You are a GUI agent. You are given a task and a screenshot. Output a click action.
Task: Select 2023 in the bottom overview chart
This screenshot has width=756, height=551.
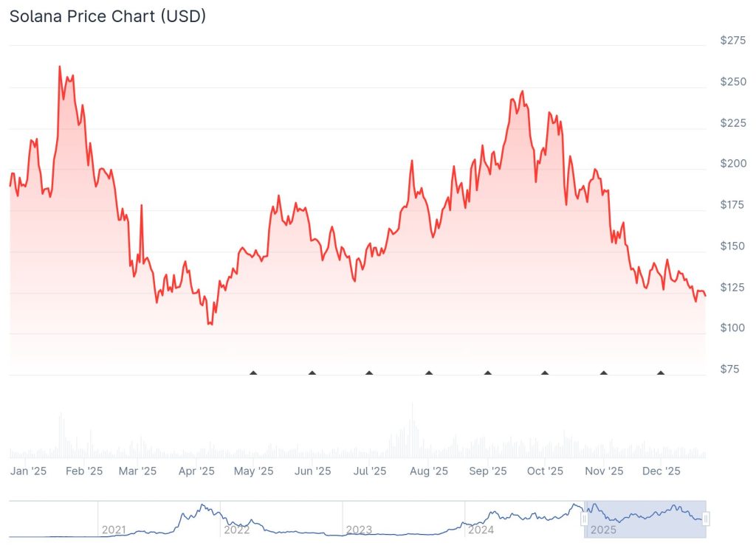click(359, 529)
